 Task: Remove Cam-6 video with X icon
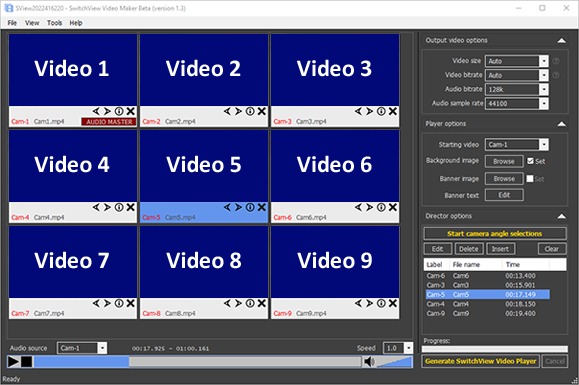pyautogui.click(x=393, y=207)
